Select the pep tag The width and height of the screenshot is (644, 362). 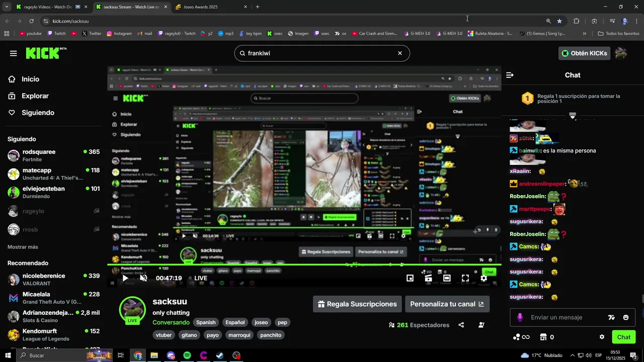[282, 322]
